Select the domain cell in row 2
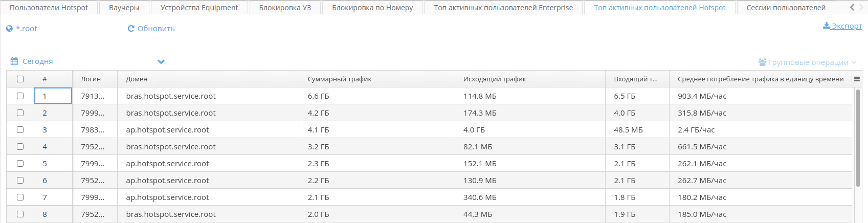Viewport: 868px width, 223px height. (171, 113)
